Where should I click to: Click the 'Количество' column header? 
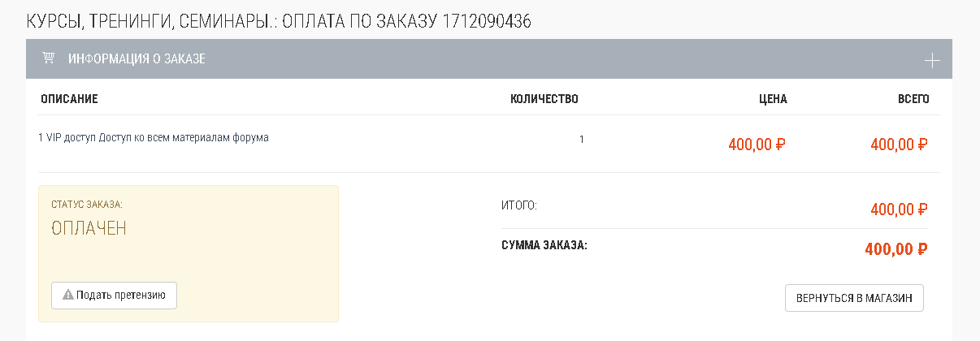click(544, 99)
